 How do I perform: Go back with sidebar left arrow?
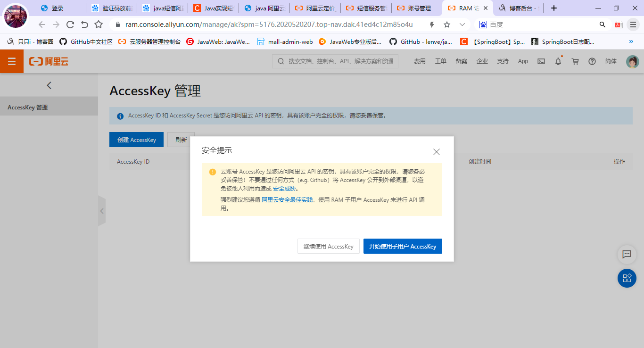(49, 85)
